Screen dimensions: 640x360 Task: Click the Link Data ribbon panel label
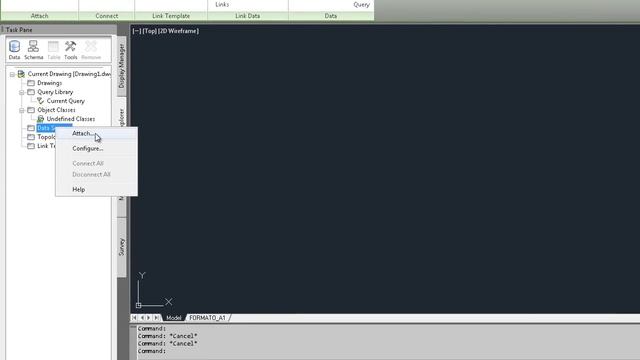pos(248,16)
